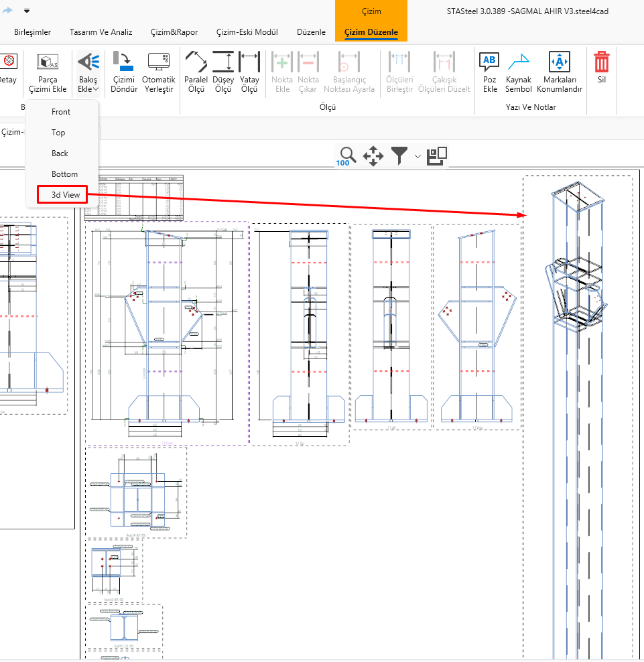Select the Düşey Ölçü dimension tool
The width and height of the screenshot is (644, 662).
(223, 62)
